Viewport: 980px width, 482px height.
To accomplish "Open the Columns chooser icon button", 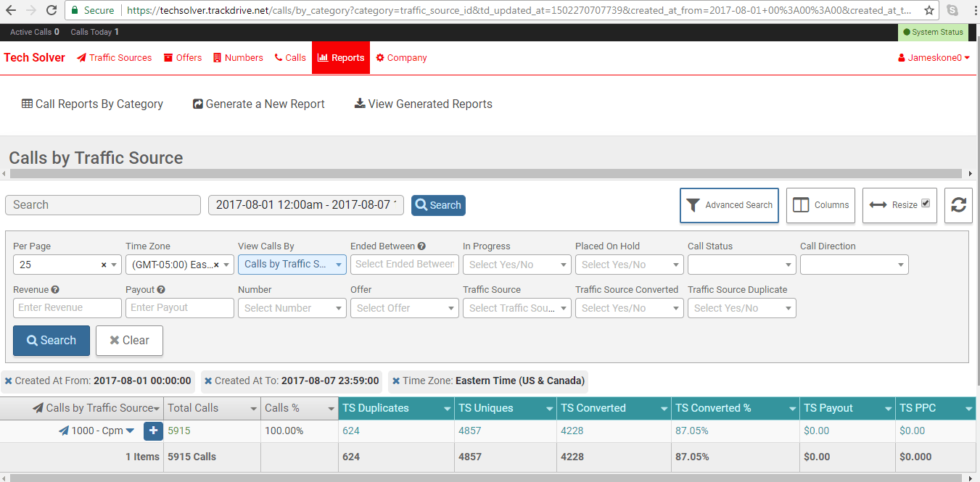I will (x=820, y=205).
